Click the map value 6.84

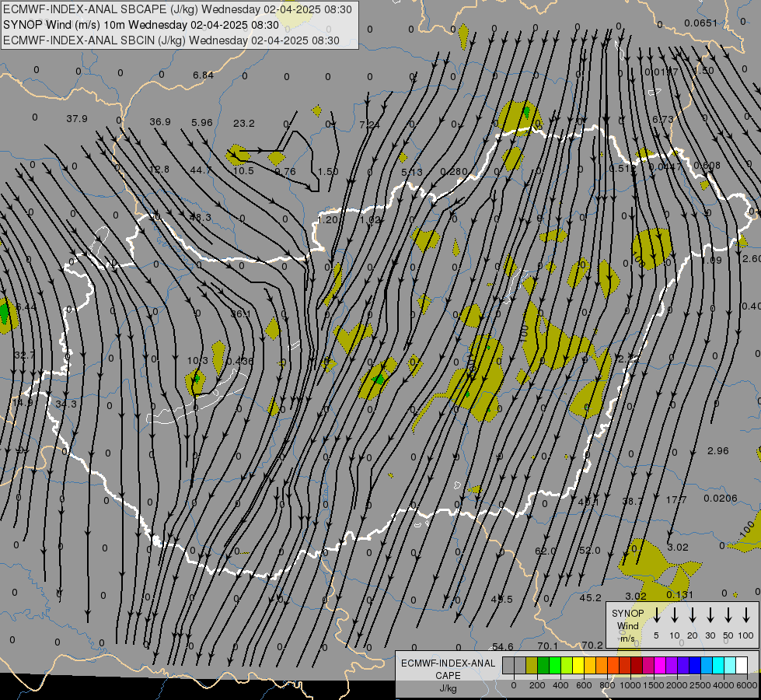coord(203,75)
